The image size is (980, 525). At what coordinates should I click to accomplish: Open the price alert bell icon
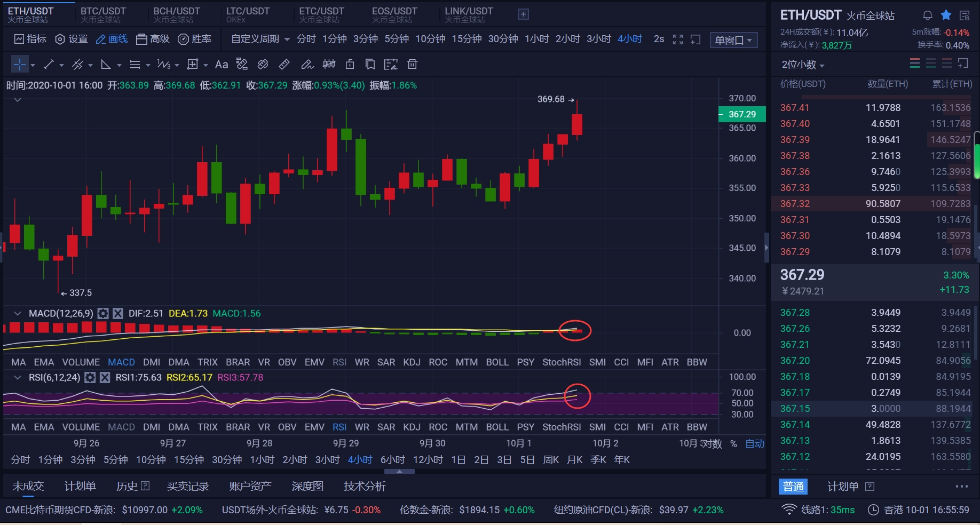[927, 15]
